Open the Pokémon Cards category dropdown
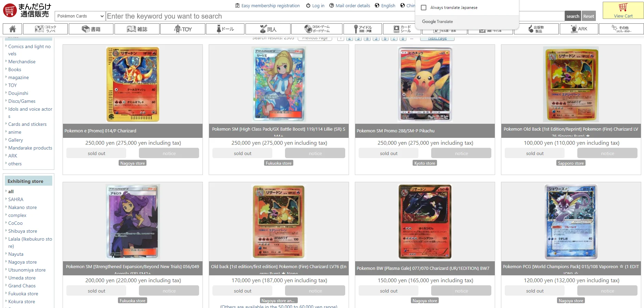This screenshot has height=308, width=644. pyautogui.click(x=80, y=16)
